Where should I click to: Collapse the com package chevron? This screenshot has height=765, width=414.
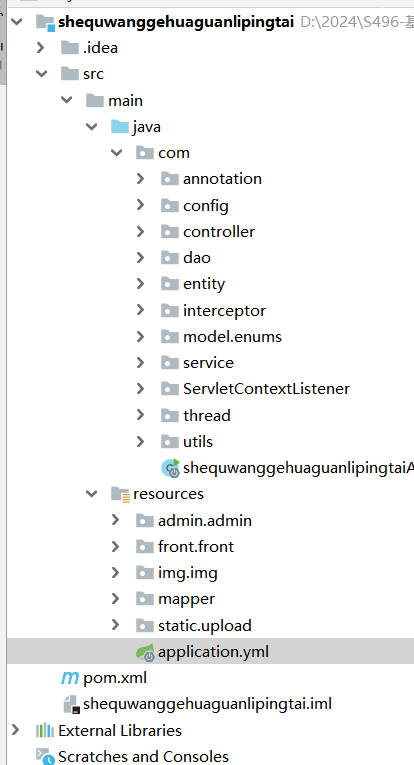117,153
